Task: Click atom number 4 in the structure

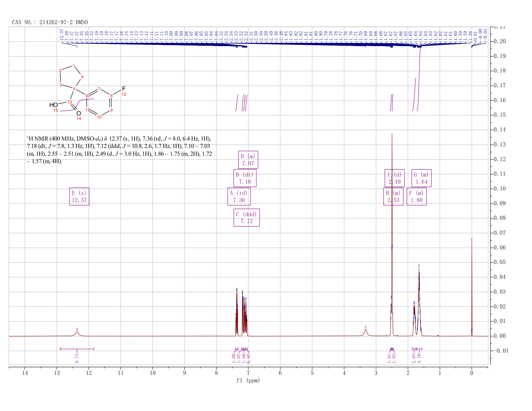Action: [x=74, y=89]
